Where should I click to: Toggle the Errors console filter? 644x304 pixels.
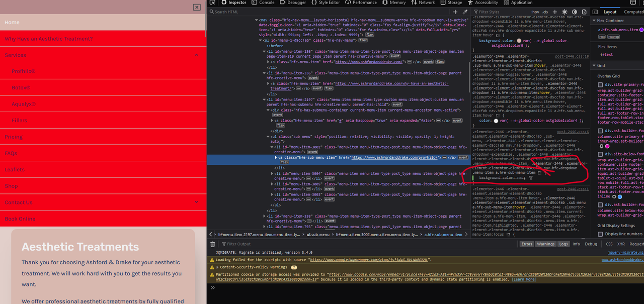pos(527,244)
